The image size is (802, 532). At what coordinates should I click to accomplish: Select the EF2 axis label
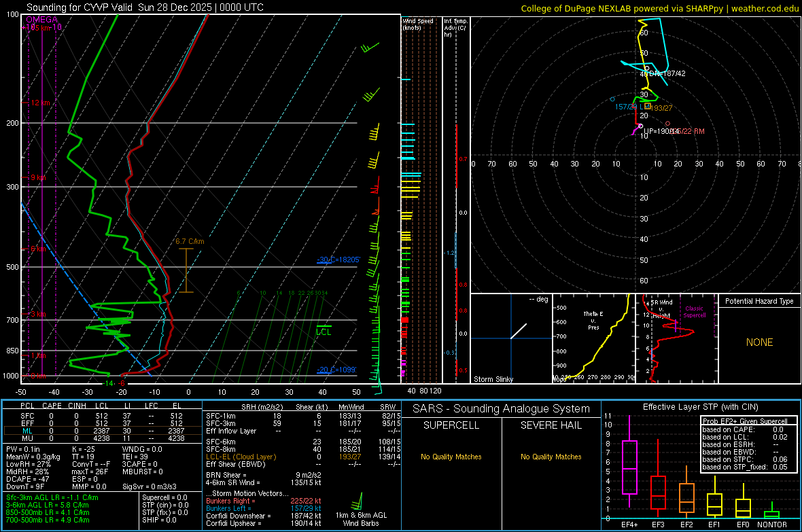pyautogui.click(x=686, y=525)
